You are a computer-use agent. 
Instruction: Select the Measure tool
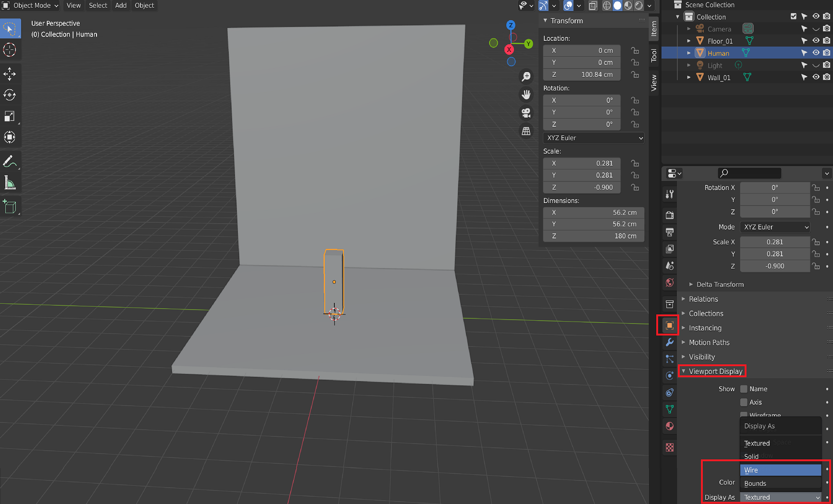(x=10, y=183)
